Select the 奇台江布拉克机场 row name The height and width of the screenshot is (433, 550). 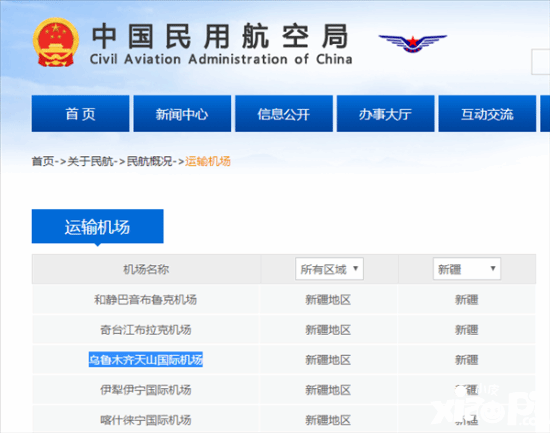pyautogui.click(x=146, y=330)
